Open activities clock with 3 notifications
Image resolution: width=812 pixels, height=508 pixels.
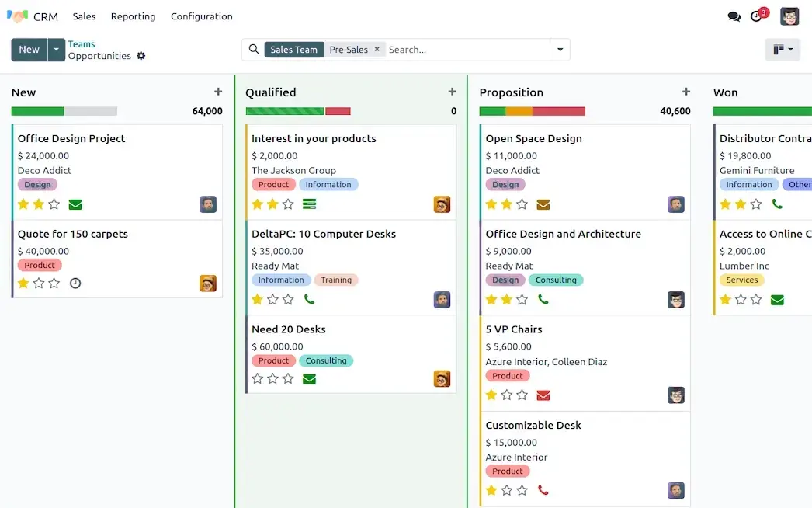point(757,16)
